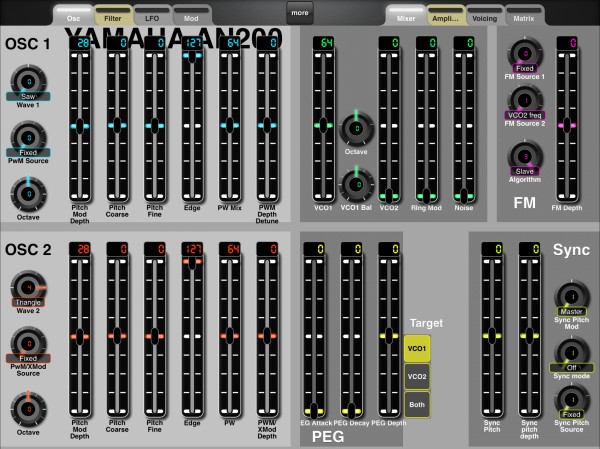Viewport: 600px width, 449px height.
Task: Click the mixer Octave knob
Action: (x=357, y=129)
